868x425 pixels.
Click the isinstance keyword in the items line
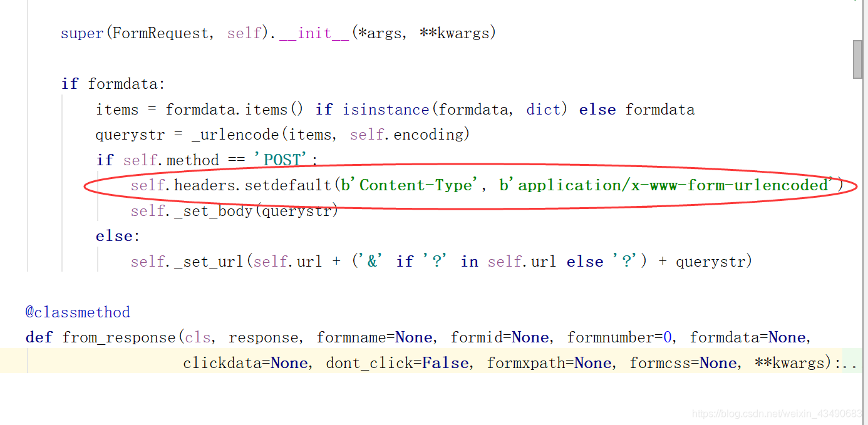tap(386, 109)
